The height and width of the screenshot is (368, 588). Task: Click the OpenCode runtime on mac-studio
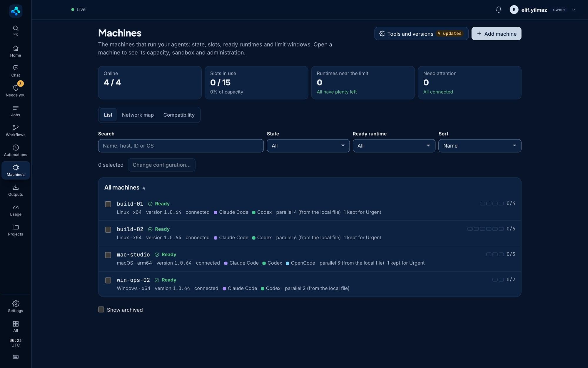[300, 263]
